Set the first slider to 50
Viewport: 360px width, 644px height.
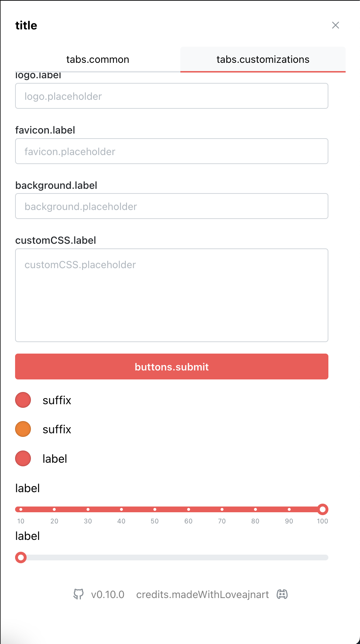155,509
